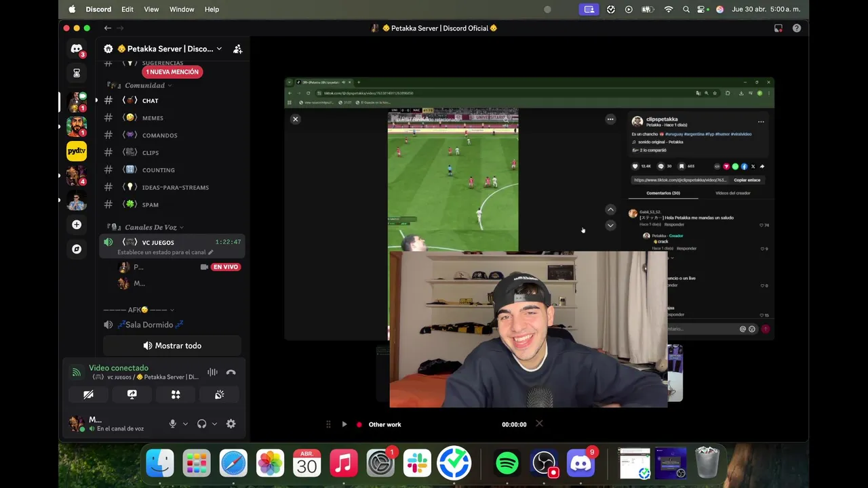
Task: Open the View menu
Action: point(151,9)
